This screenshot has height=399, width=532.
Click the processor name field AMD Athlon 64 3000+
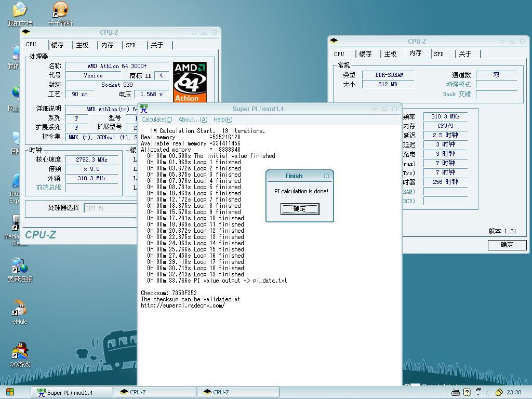[x=117, y=66]
